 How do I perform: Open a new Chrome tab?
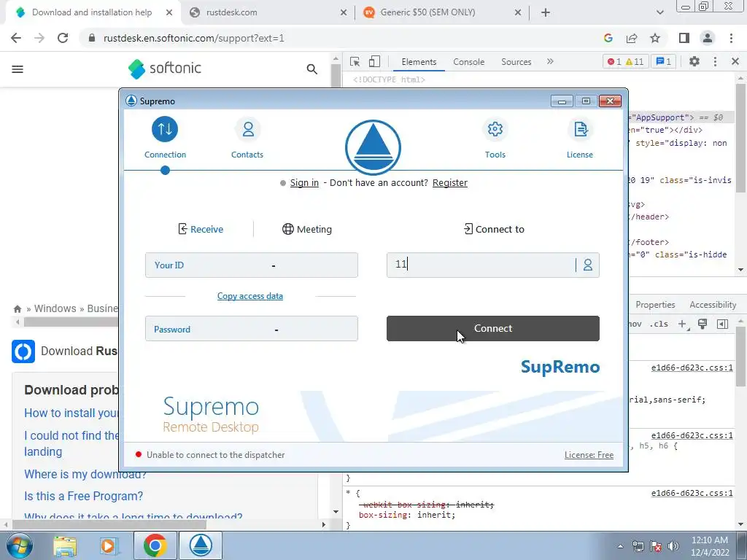546,12
